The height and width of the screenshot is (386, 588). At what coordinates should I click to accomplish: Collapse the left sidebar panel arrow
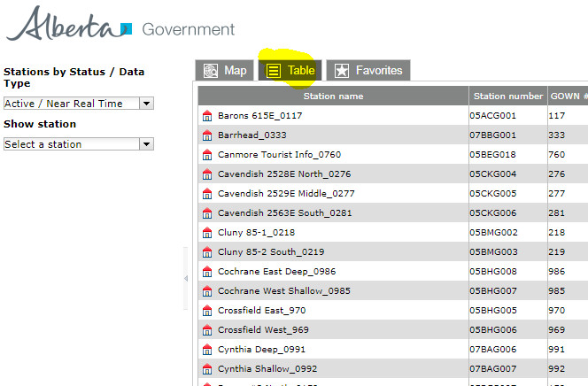186,279
